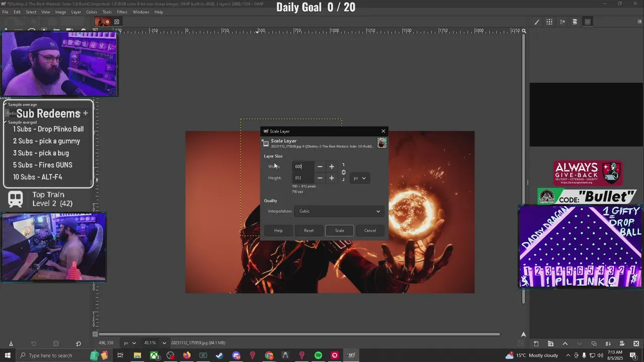Open the Colors menu

click(x=92, y=12)
